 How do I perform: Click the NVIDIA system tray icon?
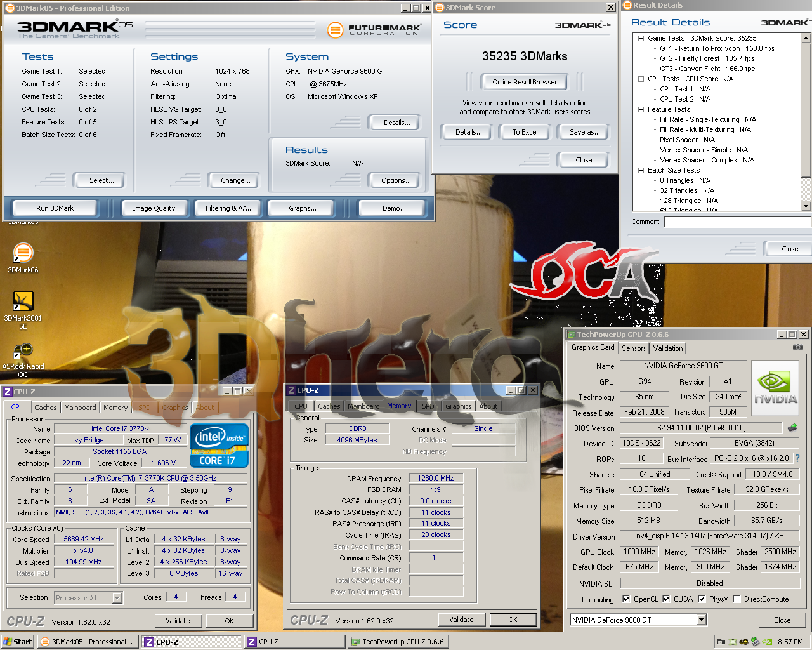pos(767,642)
